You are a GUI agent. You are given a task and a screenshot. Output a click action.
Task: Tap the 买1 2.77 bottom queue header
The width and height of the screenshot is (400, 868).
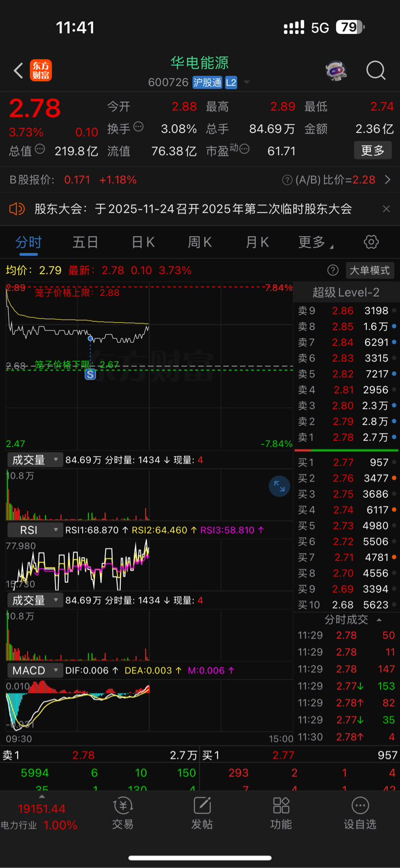(x=300, y=755)
